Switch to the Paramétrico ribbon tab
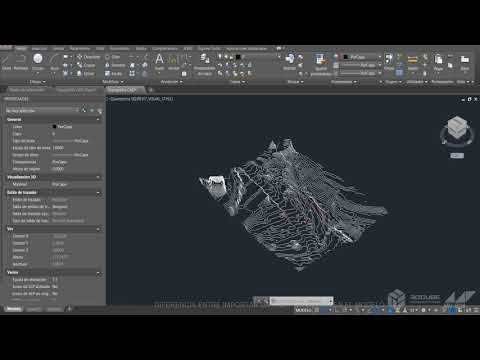This screenshot has width=480, height=360. coord(80,49)
